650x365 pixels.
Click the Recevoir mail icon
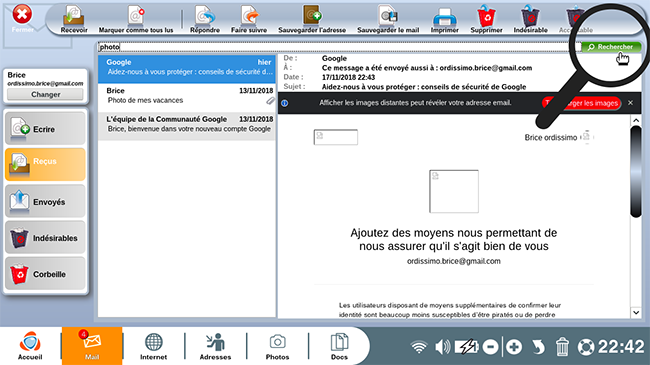(x=74, y=16)
